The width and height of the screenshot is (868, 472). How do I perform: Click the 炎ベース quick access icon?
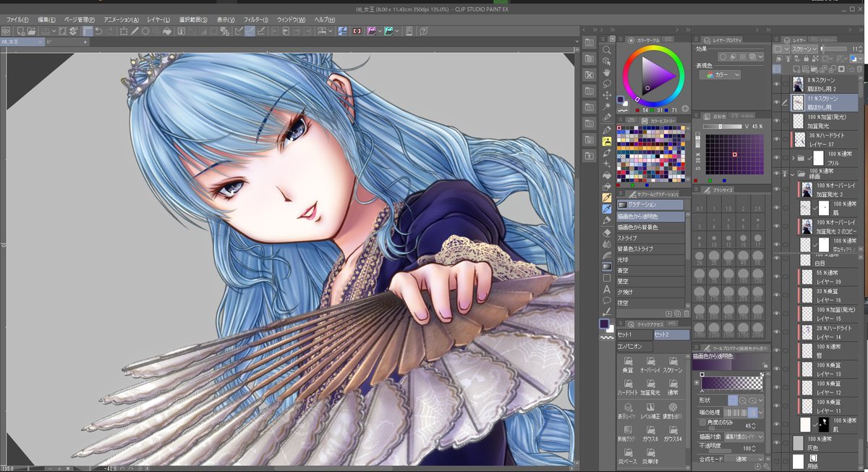pyautogui.click(x=628, y=455)
